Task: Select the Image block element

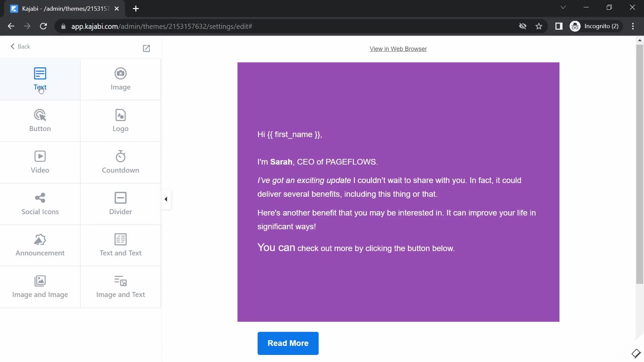Action: coord(121,79)
